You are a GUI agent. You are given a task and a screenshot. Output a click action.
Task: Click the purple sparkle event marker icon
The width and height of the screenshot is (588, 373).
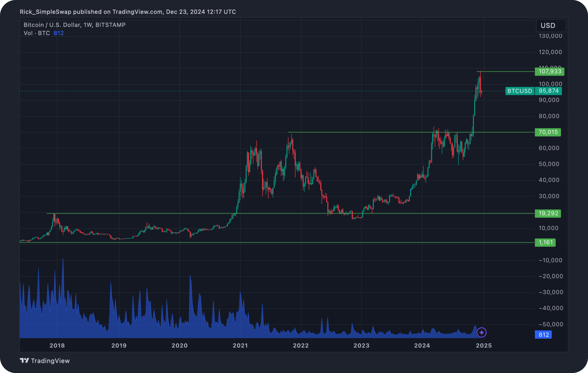[481, 333]
